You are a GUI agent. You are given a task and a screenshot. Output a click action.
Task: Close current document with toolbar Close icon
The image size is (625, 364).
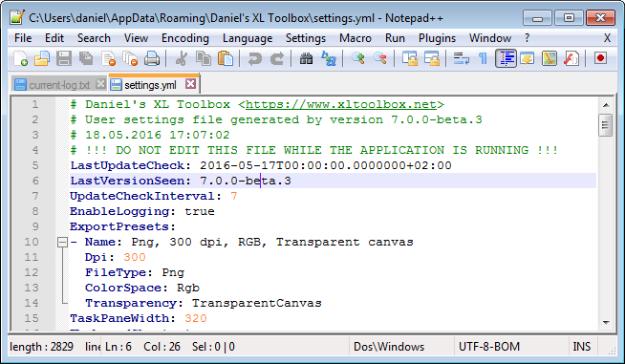108,59
